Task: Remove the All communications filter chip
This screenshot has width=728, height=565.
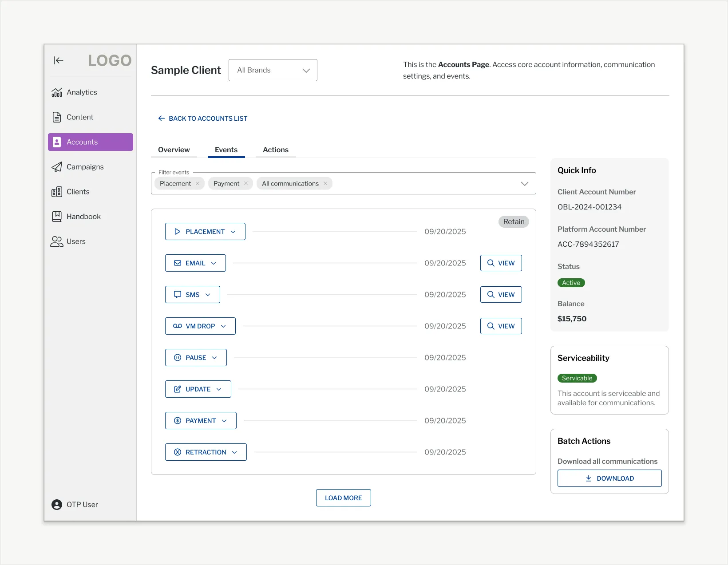Action: (x=325, y=183)
